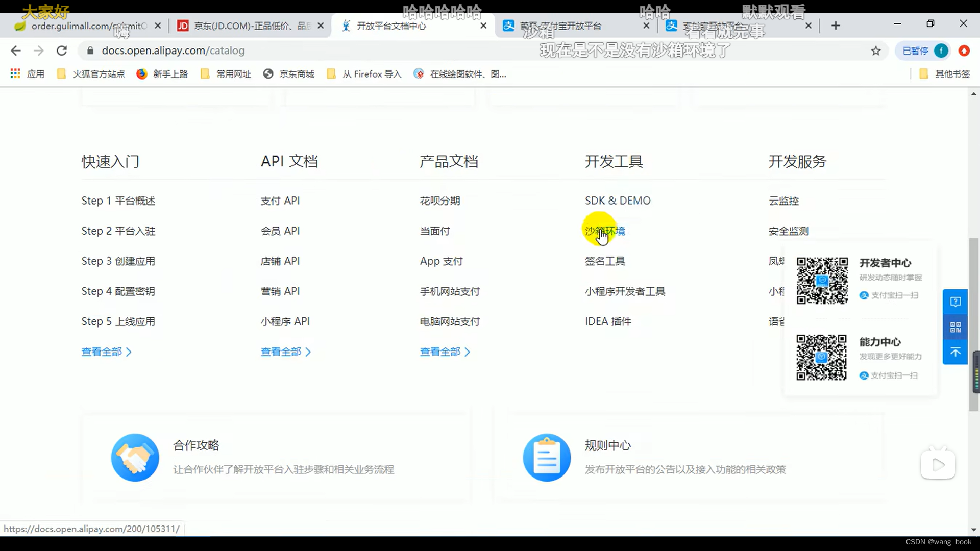This screenshot has width=980, height=551.
Task: Open the 手机网站支付 product doc
Action: pos(450,291)
